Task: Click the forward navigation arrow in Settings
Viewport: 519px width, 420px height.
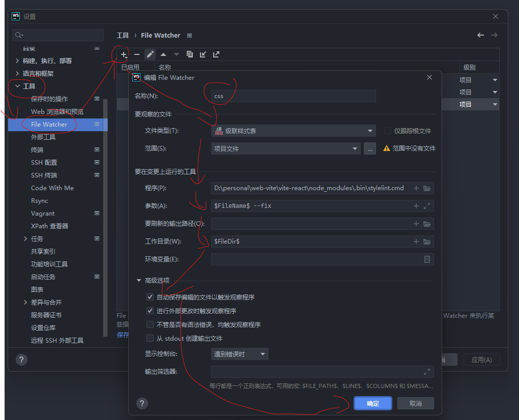Action: (494, 35)
